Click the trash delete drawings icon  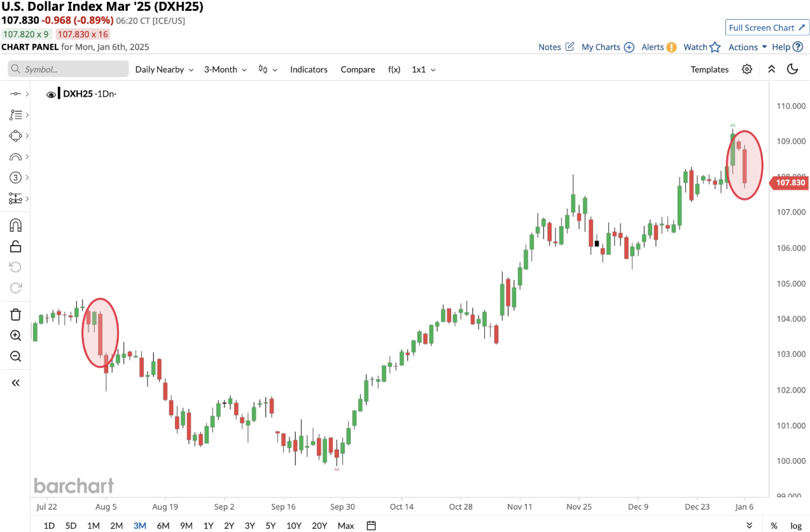tap(16, 314)
